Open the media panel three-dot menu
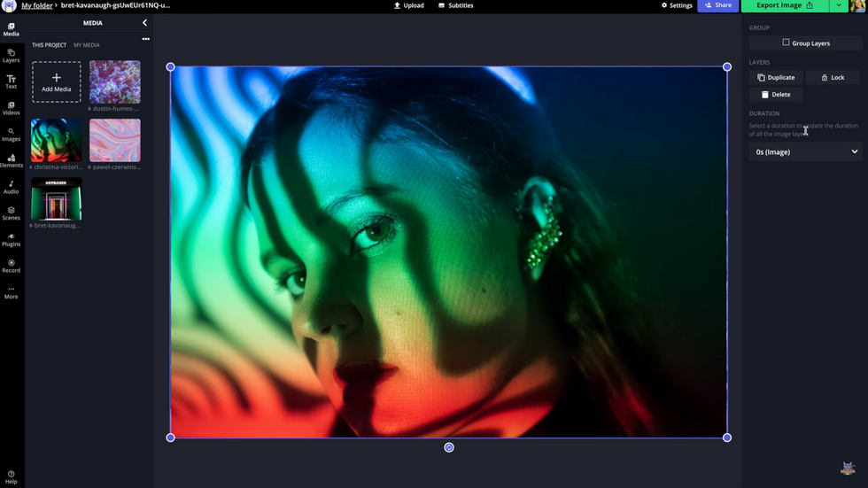This screenshot has height=488, width=868. point(145,39)
